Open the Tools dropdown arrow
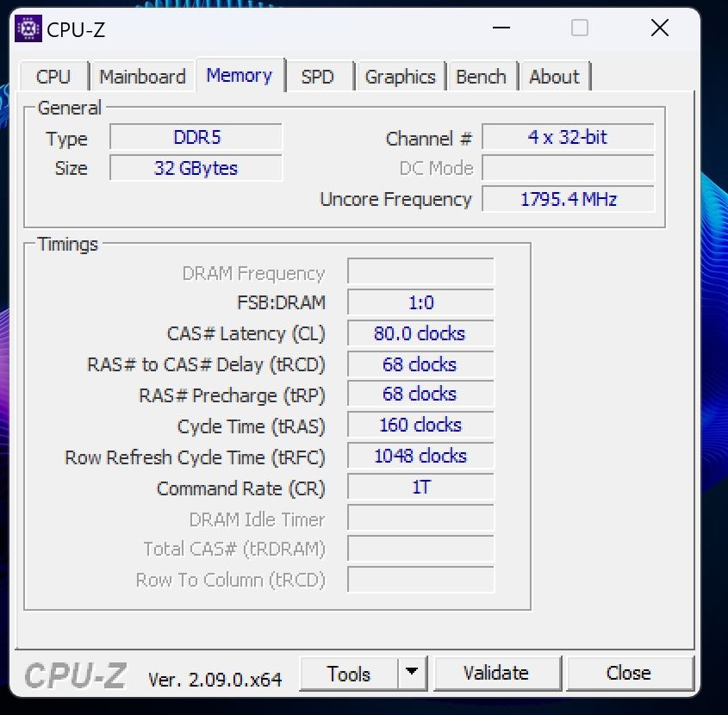Viewport: 728px width, 715px height. (412, 672)
